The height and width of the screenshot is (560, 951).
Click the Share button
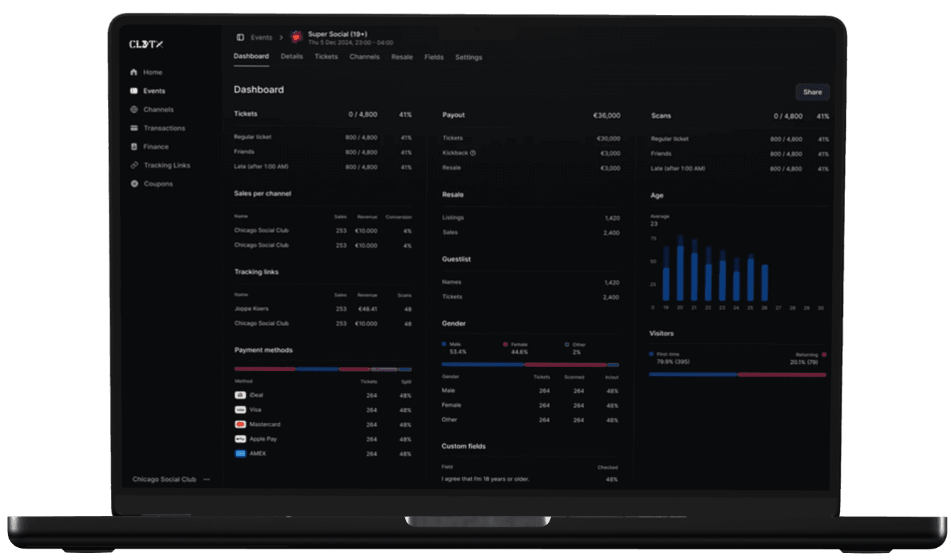[x=812, y=92]
